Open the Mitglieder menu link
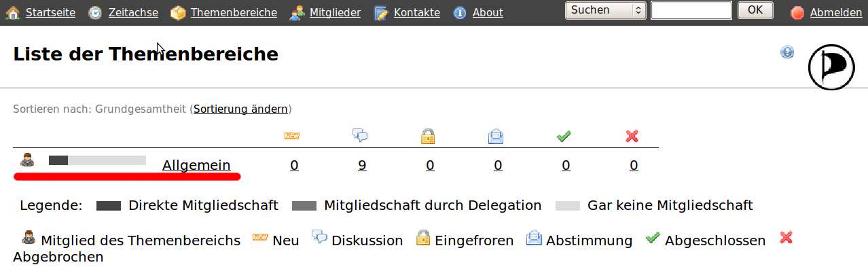868x267 pixels. [x=335, y=12]
